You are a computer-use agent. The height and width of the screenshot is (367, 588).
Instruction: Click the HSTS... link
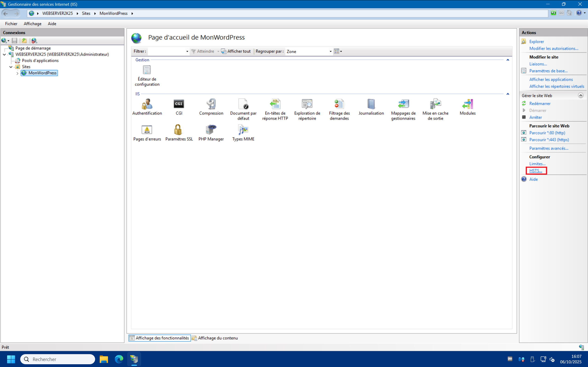tap(536, 171)
